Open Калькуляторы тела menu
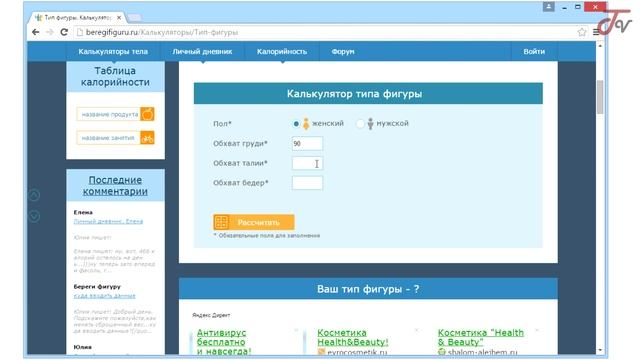Viewport: 640px width, 360px height. (x=113, y=51)
